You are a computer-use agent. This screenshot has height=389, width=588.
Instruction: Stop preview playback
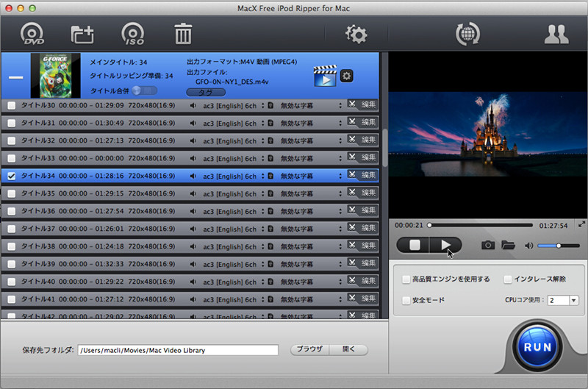(x=414, y=246)
